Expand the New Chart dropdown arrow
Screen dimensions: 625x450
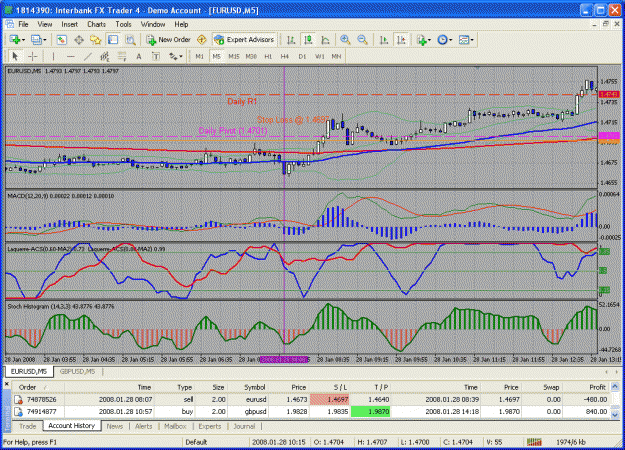point(24,40)
